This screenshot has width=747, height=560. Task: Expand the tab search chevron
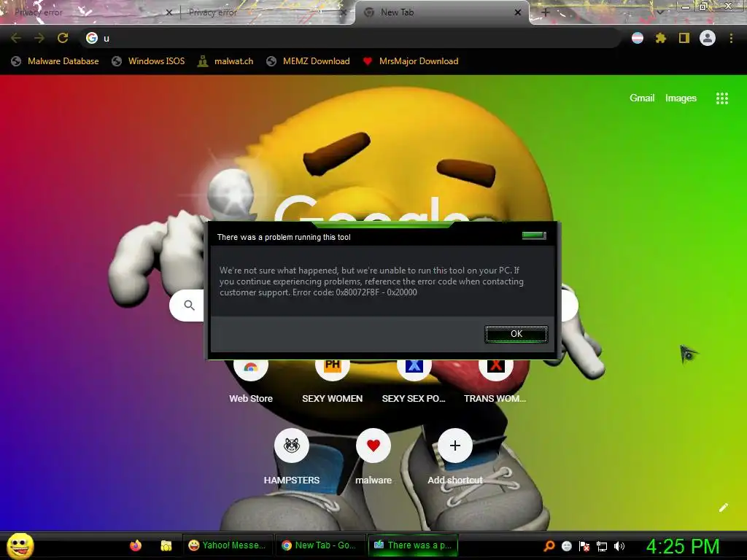pos(659,12)
